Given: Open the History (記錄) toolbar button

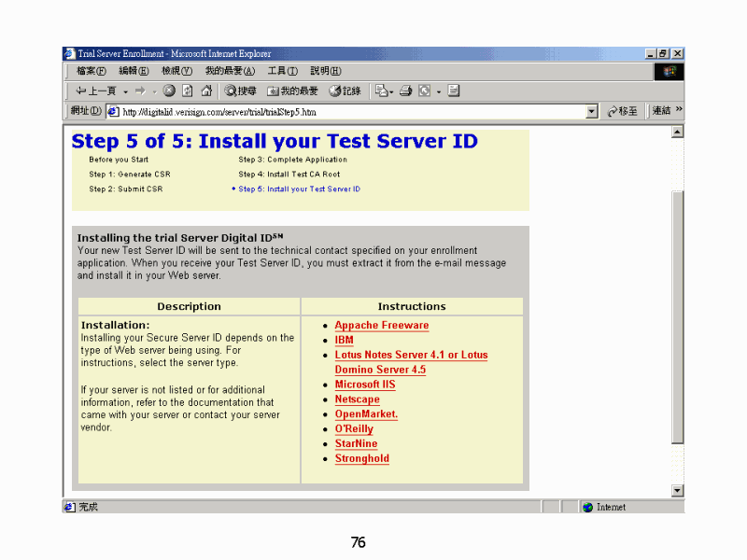Looking at the screenshot, I should [x=345, y=91].
